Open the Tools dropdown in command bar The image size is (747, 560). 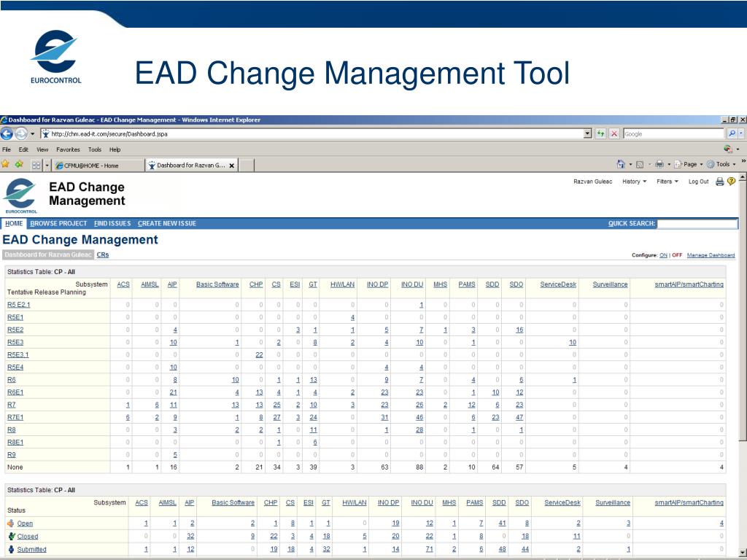tap(721, 164)
